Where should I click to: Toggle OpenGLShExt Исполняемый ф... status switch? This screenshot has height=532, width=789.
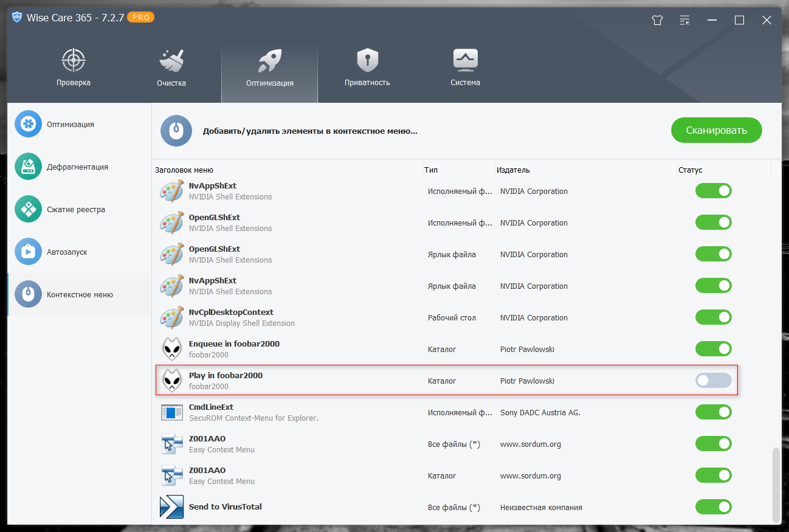pos(714,223)
